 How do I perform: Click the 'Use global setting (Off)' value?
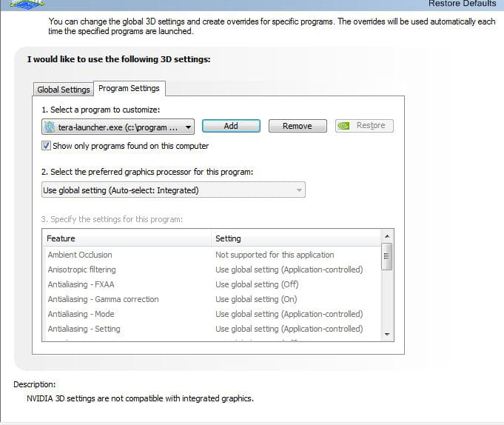[257, 284]
